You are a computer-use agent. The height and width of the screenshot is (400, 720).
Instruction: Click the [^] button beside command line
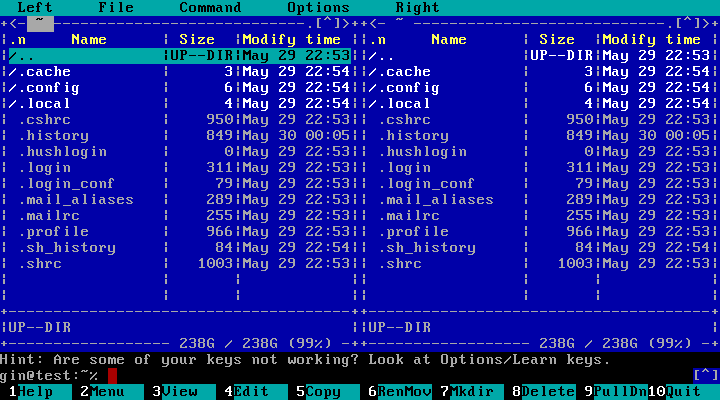pyautogui.click(x=705, y=376)
